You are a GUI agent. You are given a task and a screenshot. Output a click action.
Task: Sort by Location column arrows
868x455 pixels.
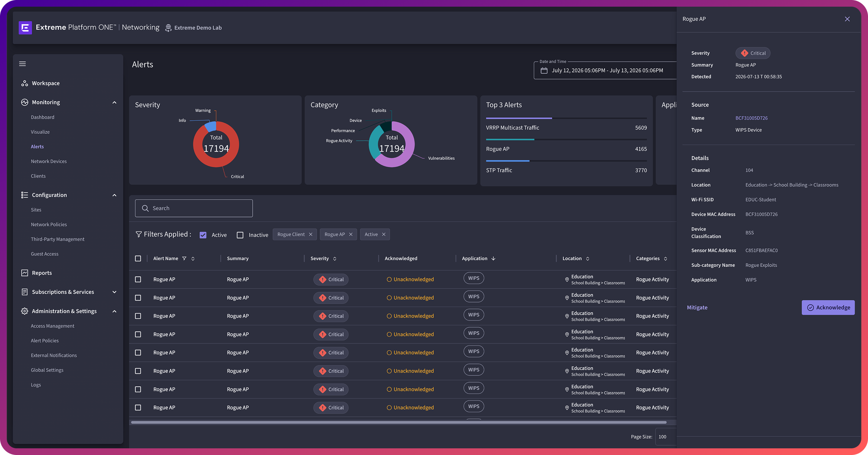pyautogui.click(x=588, y=259)
